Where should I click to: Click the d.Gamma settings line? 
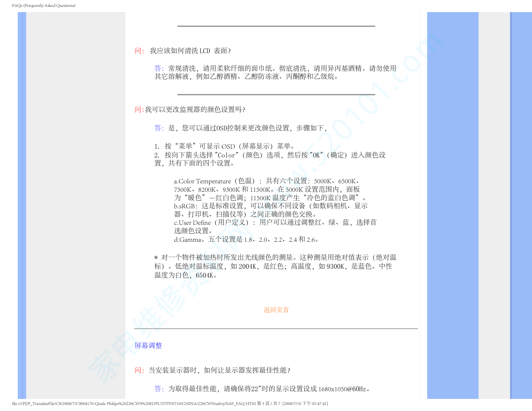click(x=247, y=240)
